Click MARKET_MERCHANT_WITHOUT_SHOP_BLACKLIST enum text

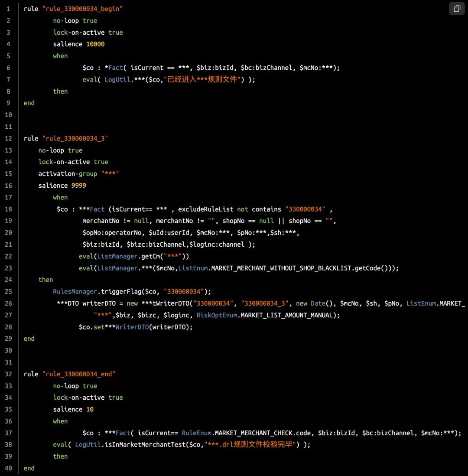click(281, 268)
